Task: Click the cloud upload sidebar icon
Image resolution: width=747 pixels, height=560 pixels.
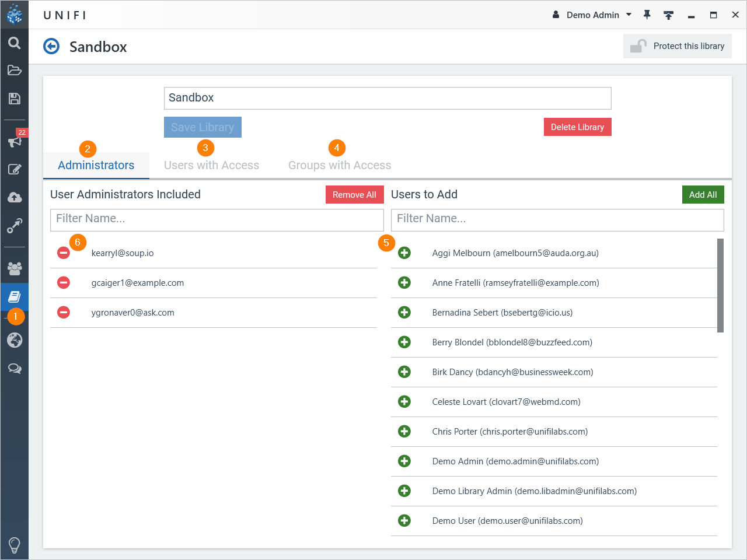Action: coord(15,198)
